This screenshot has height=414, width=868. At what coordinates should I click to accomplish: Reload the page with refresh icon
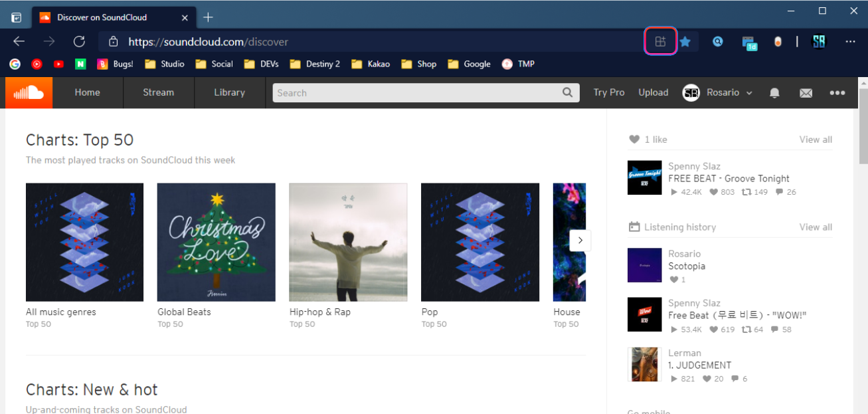(79, 41)
